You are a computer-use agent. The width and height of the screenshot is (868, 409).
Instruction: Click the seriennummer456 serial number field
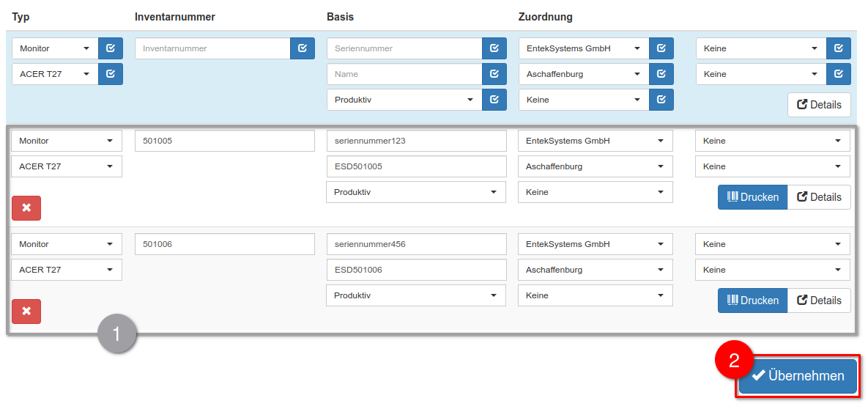(416, 244)
